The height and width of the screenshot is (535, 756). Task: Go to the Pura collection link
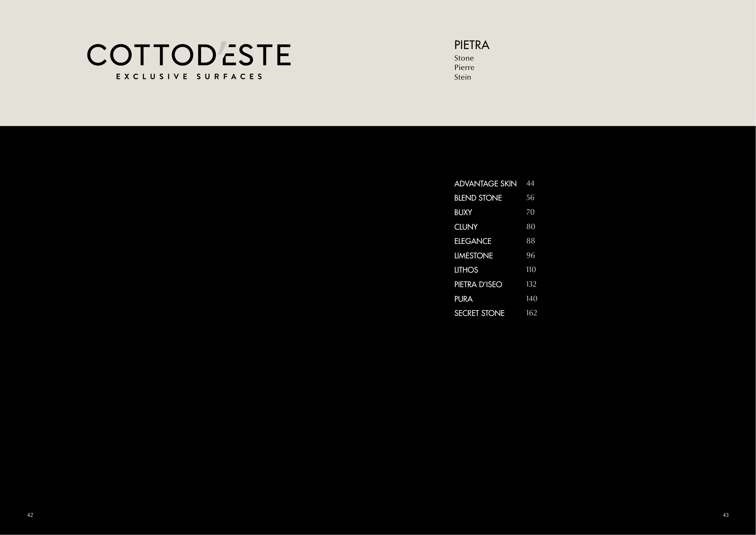point(463,299)
